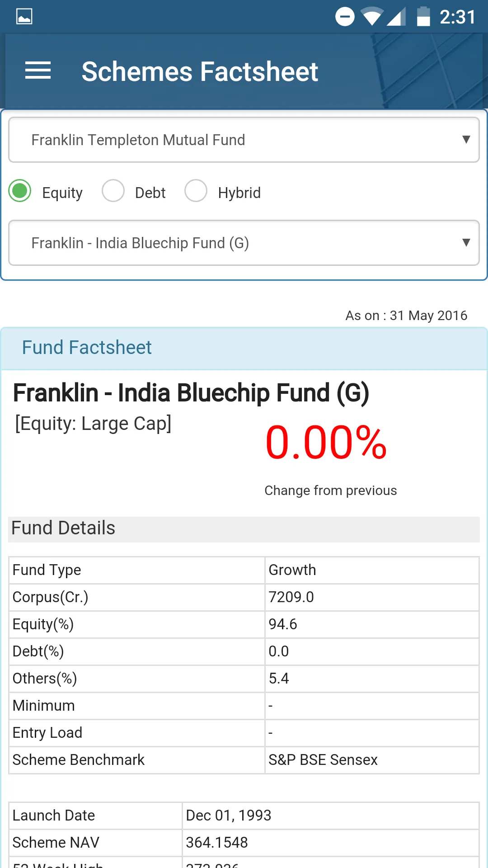Viewport: 488px width, 868px height.
Task: Tap the Schemes Factsheet title
Action: tap(200, 71)
